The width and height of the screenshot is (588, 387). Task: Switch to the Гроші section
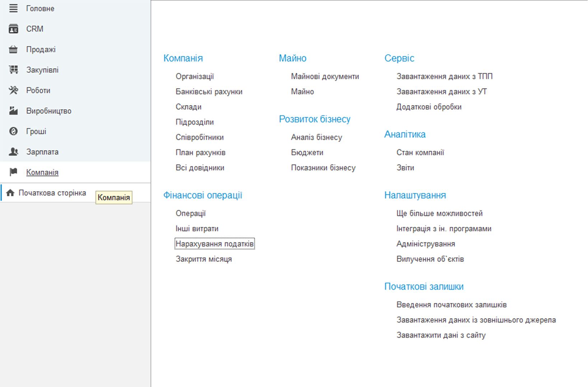(x=36, y=131)
